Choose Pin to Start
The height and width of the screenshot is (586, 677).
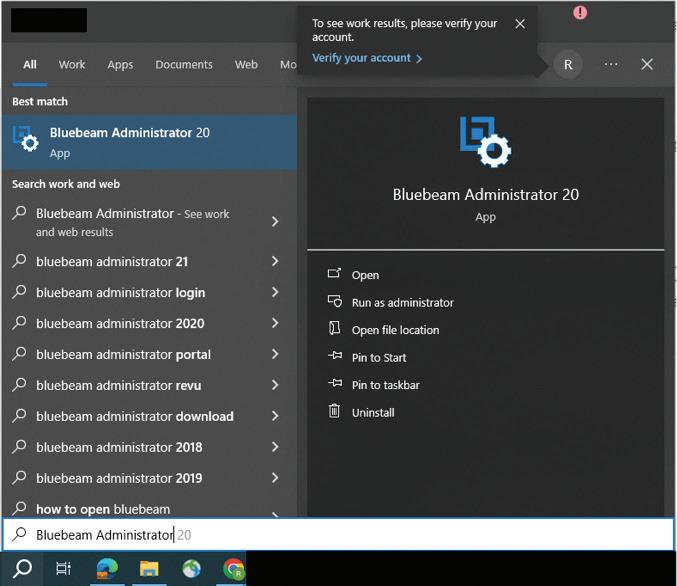(x=379, y=358)
